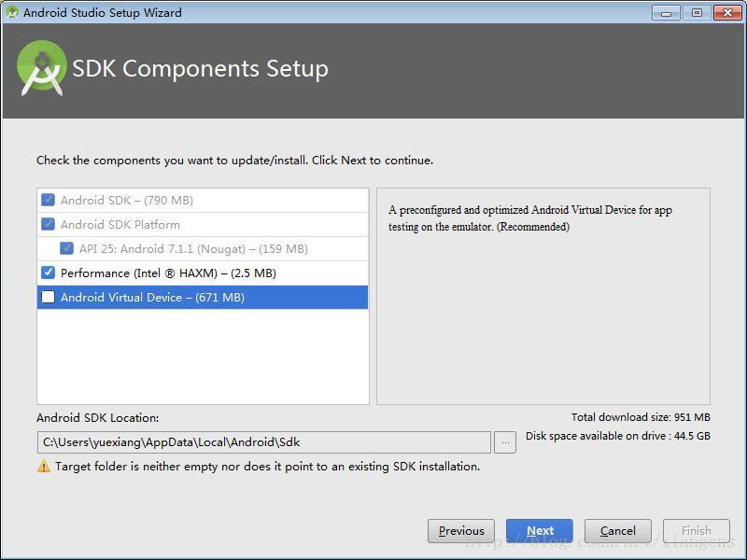Screen dimensions: 747x560
Task: Enable the Android Virtual Device checkbox
Action: click(49, 298)
